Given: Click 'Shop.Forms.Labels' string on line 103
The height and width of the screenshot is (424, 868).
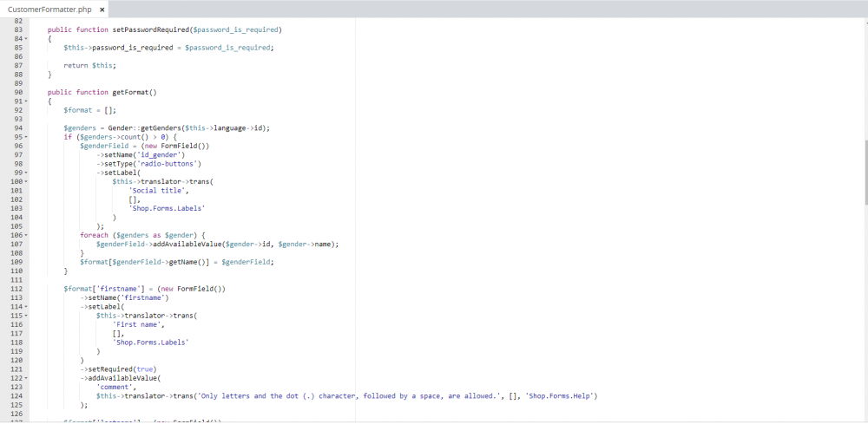Looking at the screenshot, I should [x=166, y=208].
